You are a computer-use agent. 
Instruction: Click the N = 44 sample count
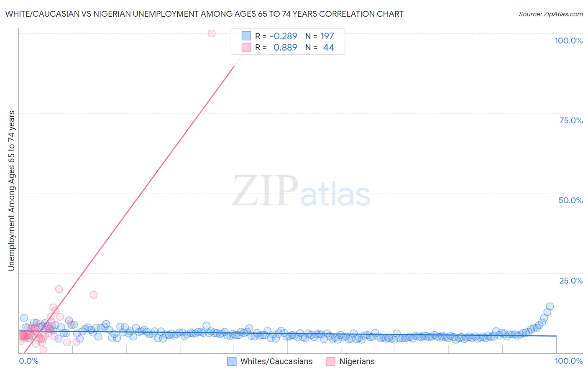click(x=320, y=47)
